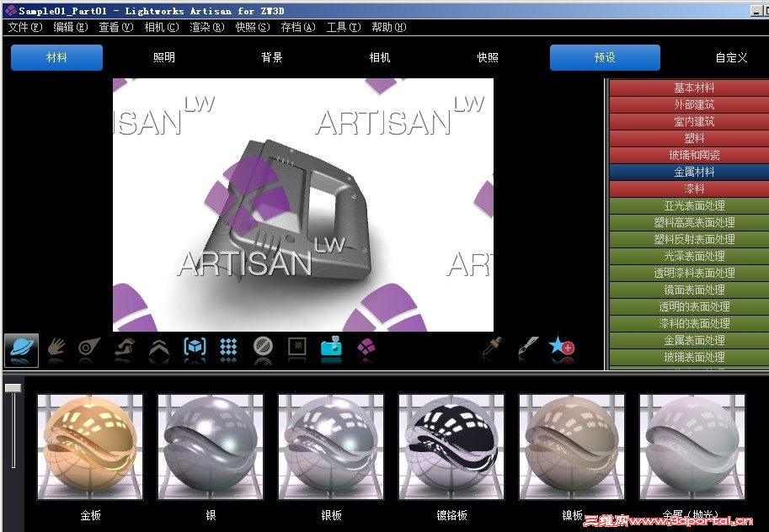Choose the 外部建筑 category
This screenshot has height=532, width=769.
click(x=689, y=104)
